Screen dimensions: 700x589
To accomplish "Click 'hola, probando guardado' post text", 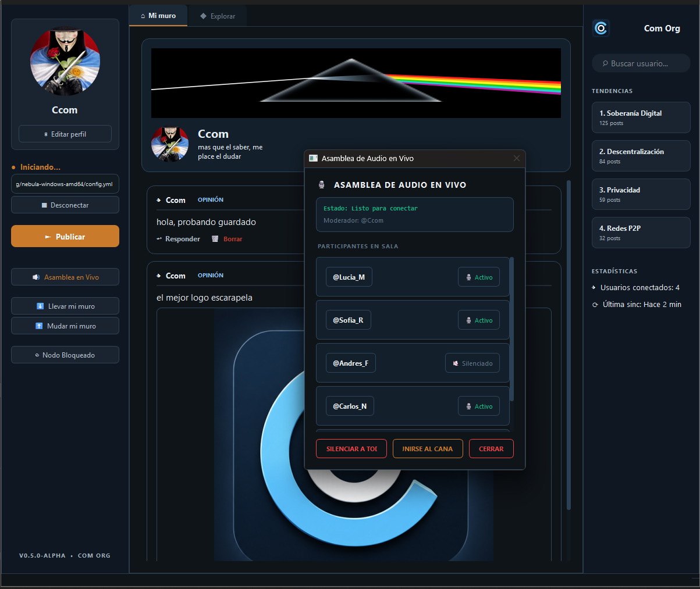I will [x=206, y=222].
